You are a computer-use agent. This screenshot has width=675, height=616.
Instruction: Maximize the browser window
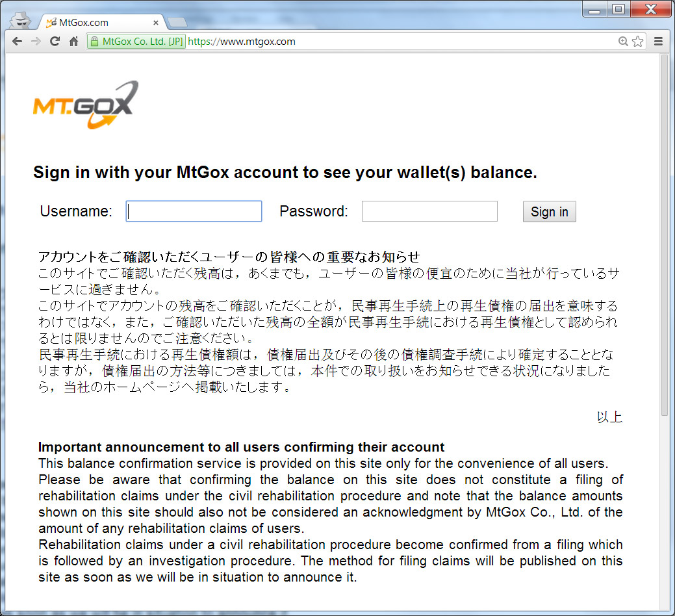pos(618,8)
